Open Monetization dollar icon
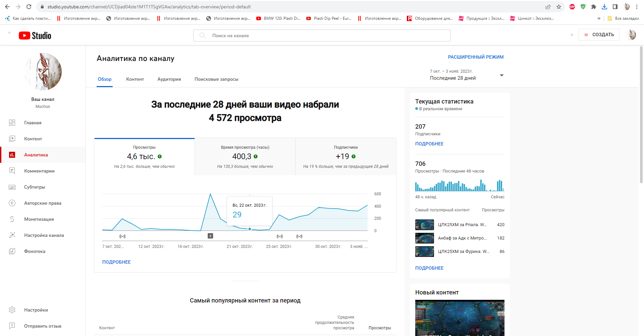The width and height of the screenshot is (644, 336). 12,219
